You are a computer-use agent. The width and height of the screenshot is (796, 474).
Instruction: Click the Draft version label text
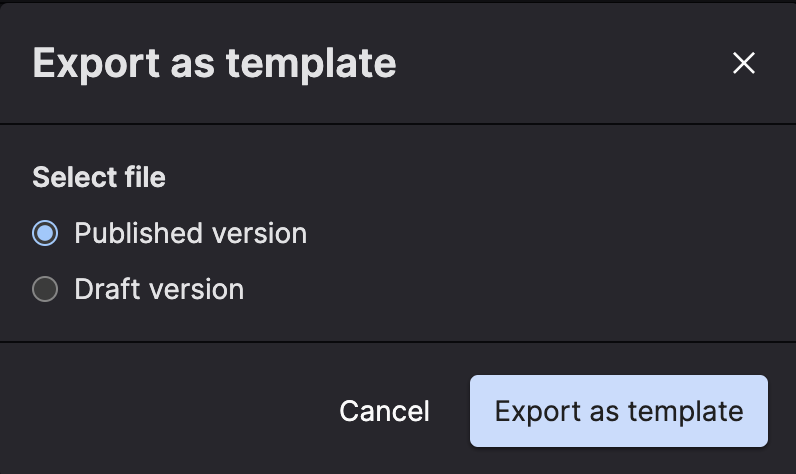(159, 290)
